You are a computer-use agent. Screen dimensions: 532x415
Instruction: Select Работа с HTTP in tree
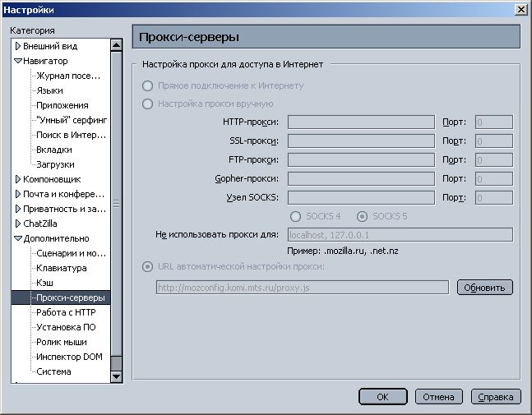[66, 312]
